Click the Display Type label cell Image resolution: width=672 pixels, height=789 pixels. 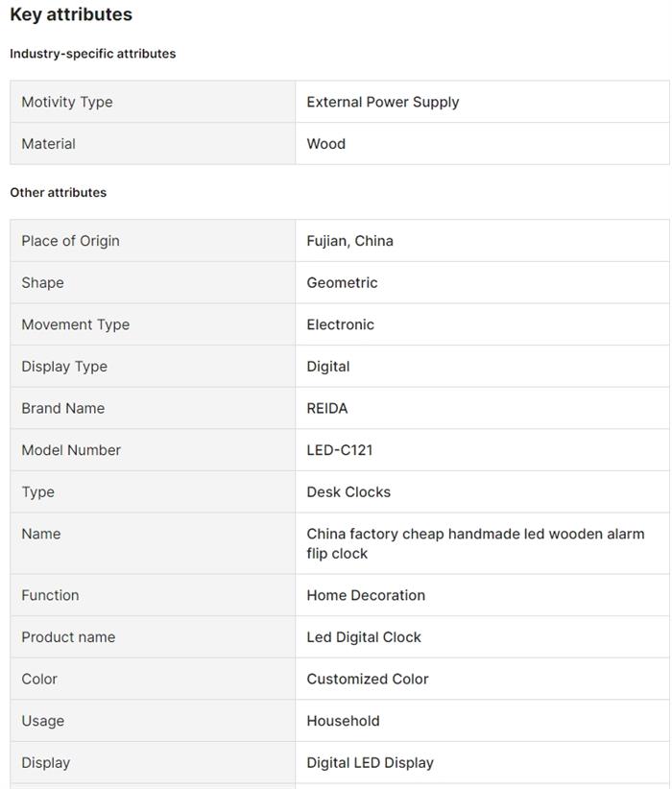click(x=64, y=367)
